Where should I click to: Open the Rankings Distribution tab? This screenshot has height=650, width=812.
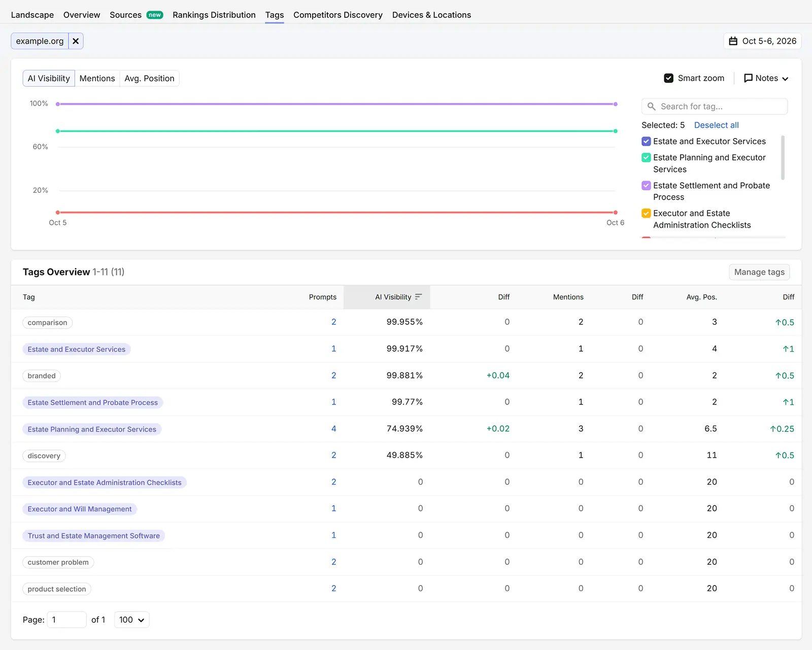click(214, 15)
